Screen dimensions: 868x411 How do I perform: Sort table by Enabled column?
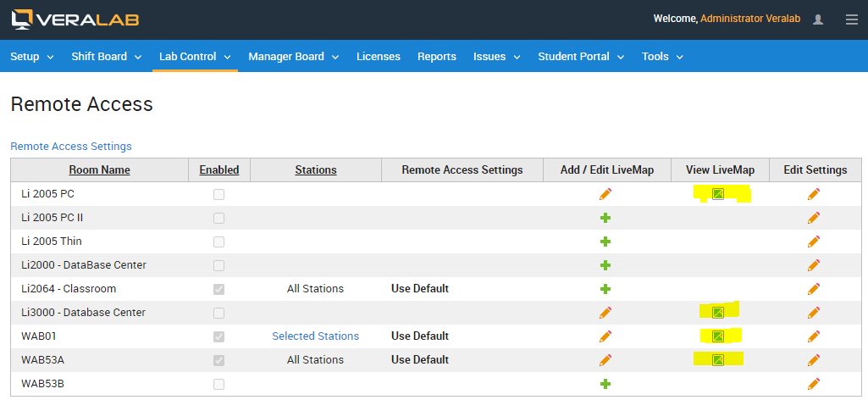point(219,170)
